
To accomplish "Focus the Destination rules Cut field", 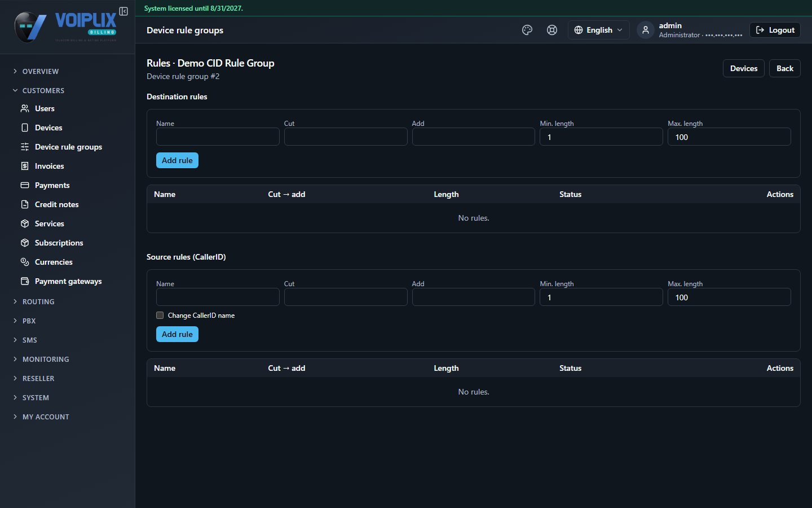I will pos(346,137).
